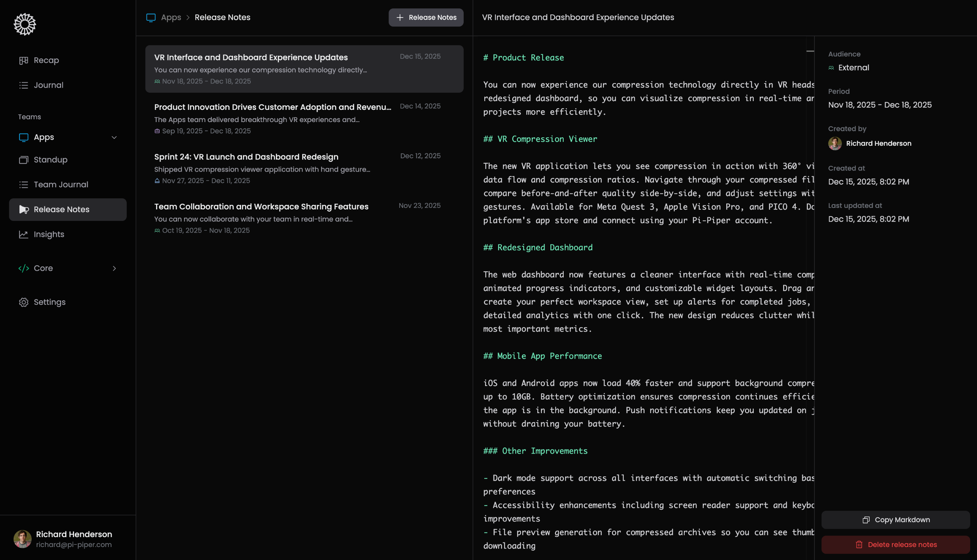Click the flower logo icon in the sidebar
This screenshot has height=560, width=977.
(25, 24)
